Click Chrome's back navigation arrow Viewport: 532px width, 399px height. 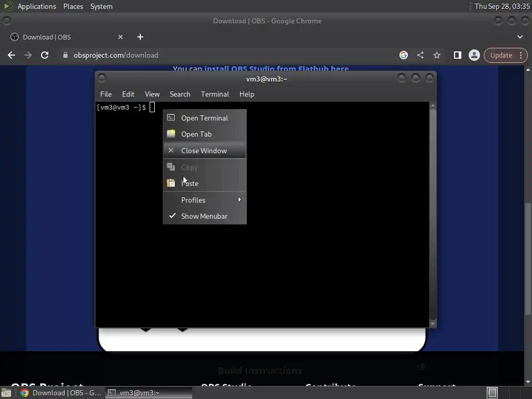tap(11, 55)
